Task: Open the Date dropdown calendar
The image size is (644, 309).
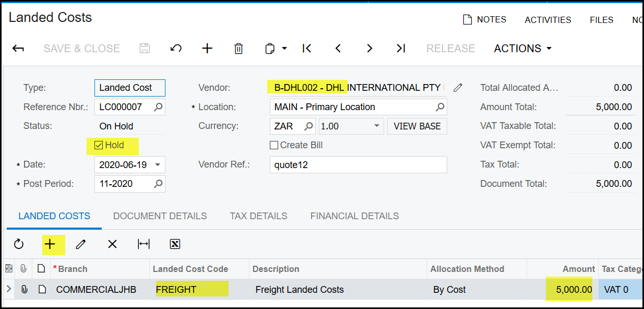Action: (x=158, y=165)
